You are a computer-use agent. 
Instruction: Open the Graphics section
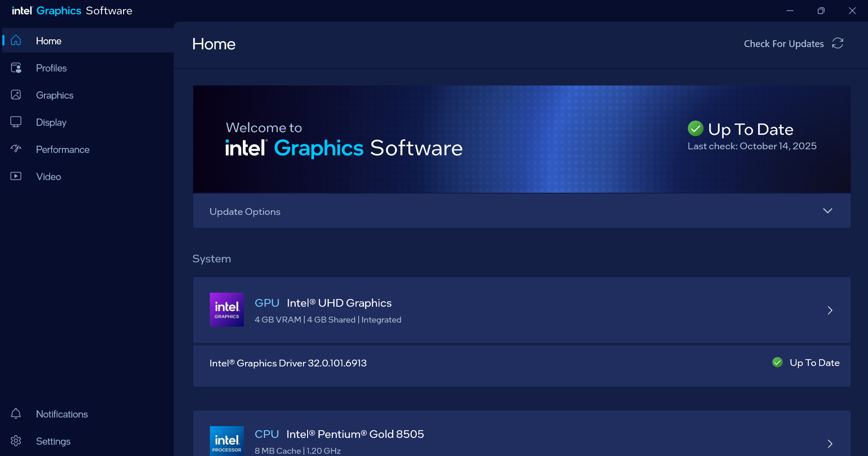click(88, 95)
